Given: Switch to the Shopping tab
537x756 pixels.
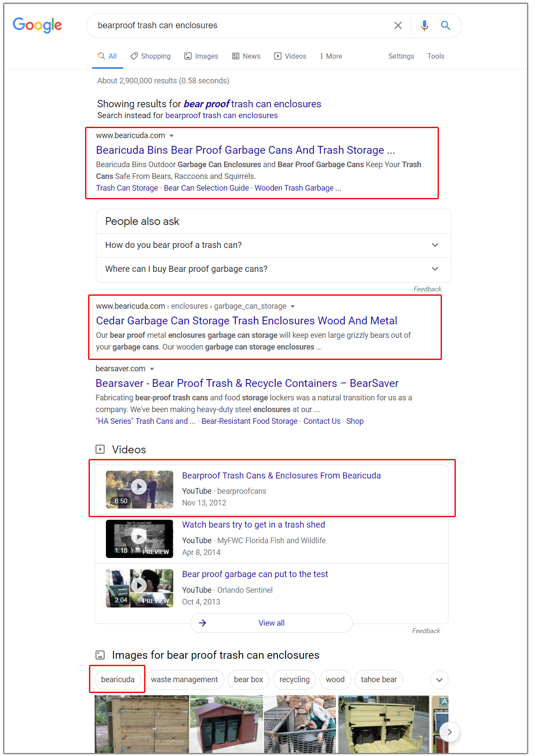Looking at the screenshot, I should (x=151, y=56).
